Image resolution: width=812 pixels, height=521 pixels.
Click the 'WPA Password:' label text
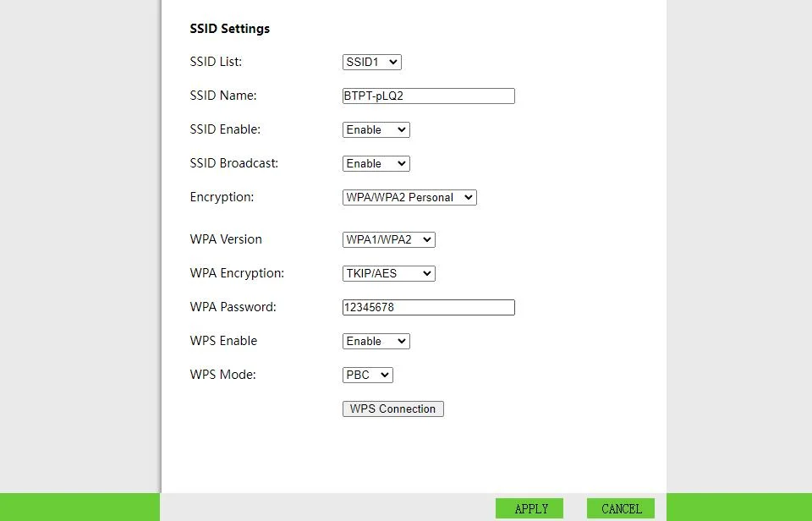click(233, 307)
